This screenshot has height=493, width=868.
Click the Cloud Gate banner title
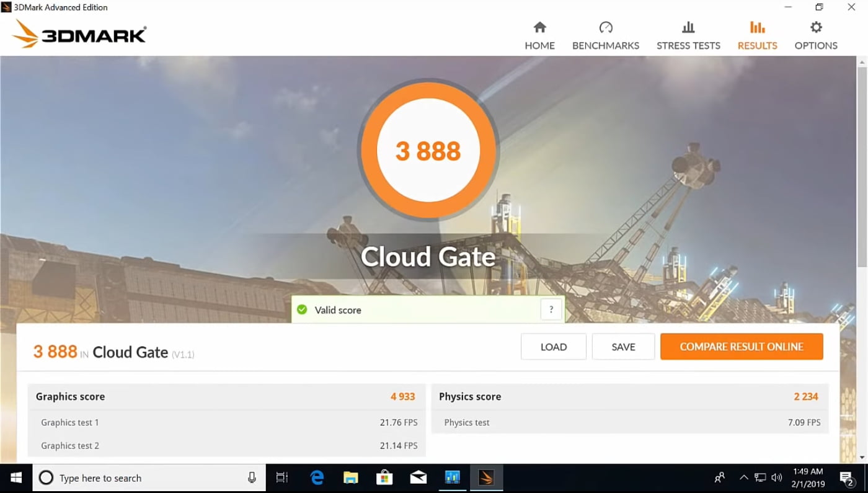coord(428,257)
